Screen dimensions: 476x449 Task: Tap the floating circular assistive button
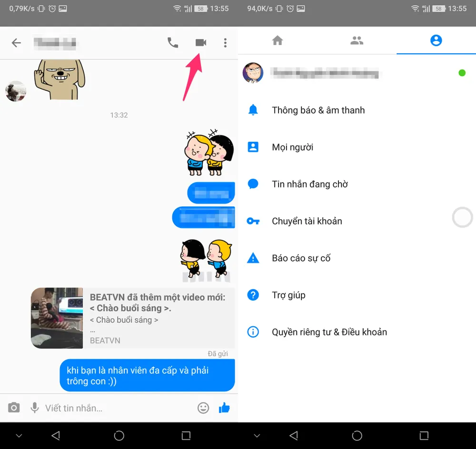click(462, 217)
